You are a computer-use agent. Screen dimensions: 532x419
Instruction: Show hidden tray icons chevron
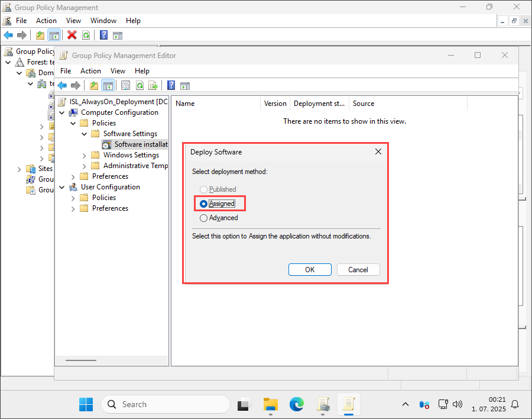pyautogui.click(x=405, y=404)
